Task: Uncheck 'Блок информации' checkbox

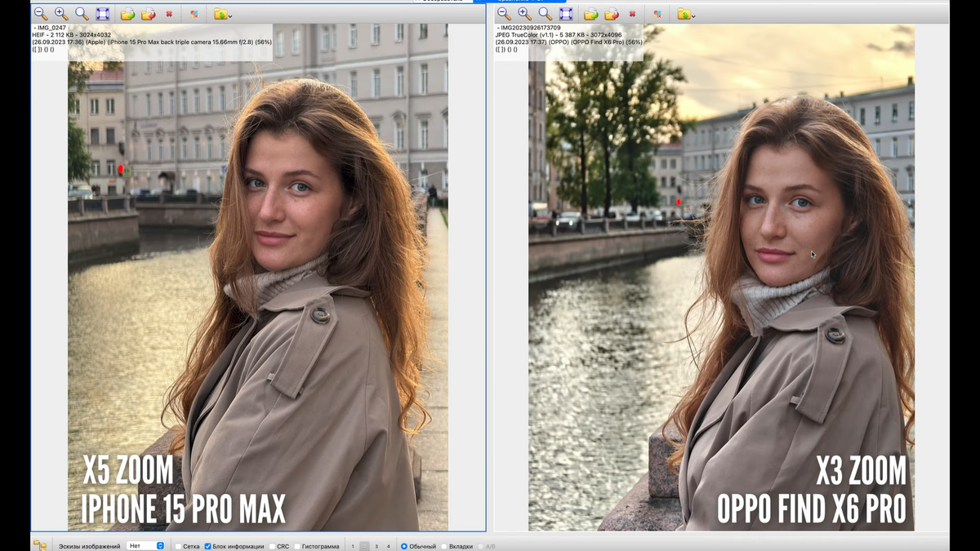Action: click(207, 546)
